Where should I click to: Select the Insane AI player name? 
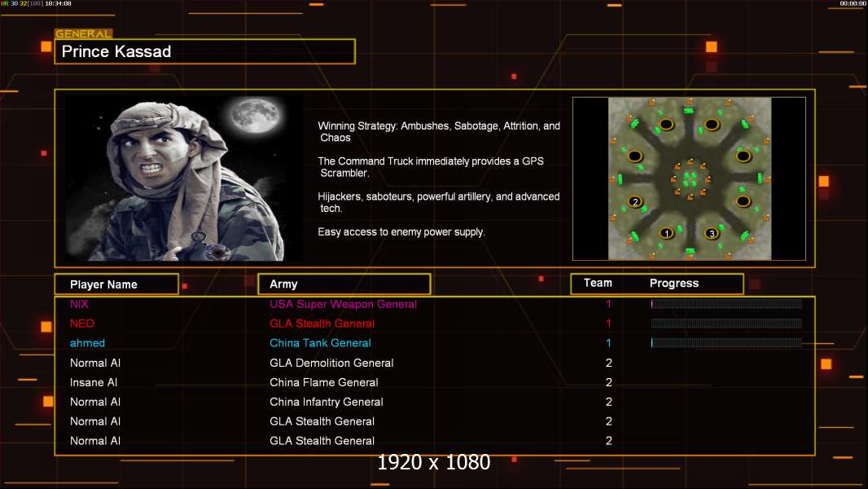tap(94, 382)
